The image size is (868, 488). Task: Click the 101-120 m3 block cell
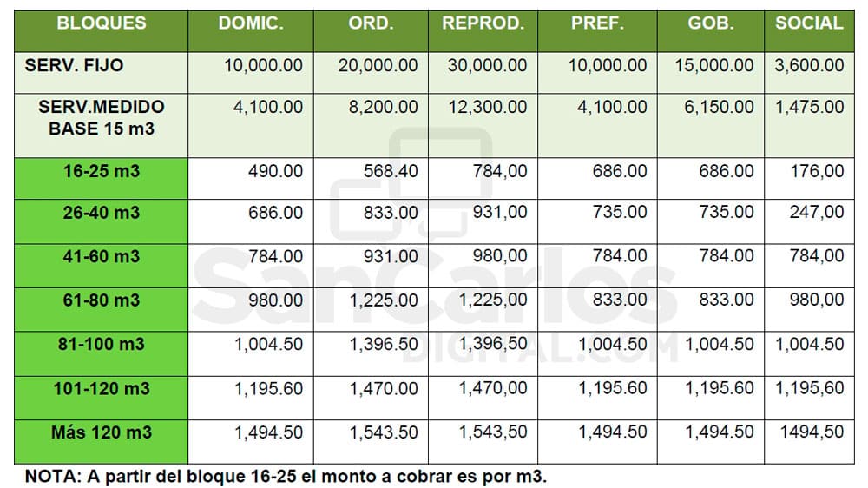102,398
